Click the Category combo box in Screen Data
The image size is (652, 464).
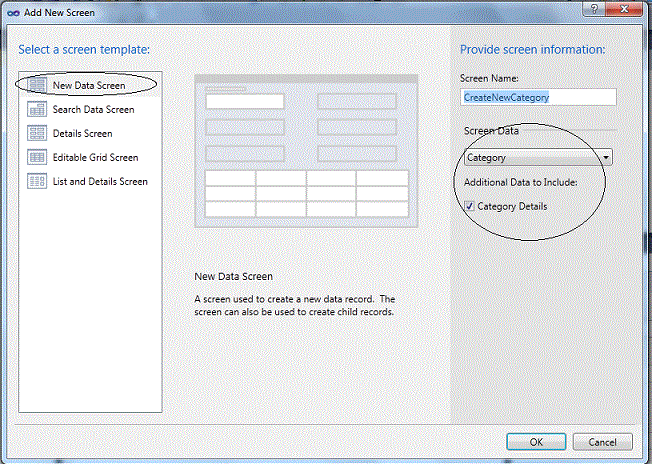tap(538, 158)
